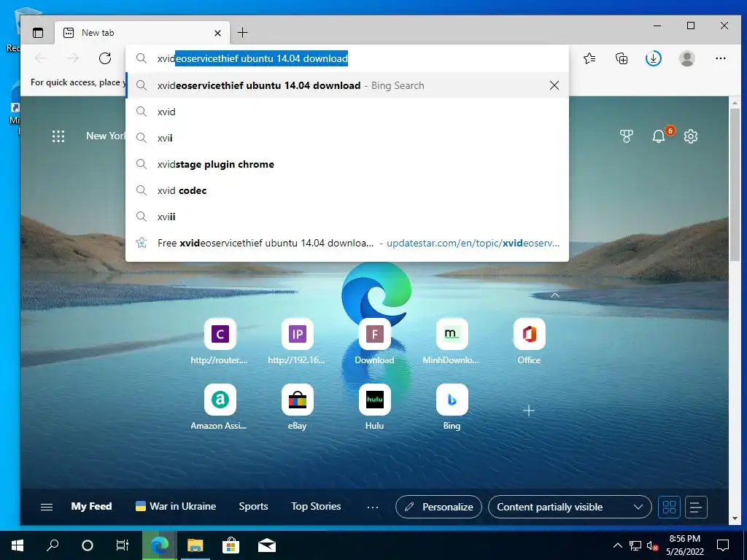Open feed hamburger menu
The width and height of the screenshot is (747, 560).
coord(47,507)
